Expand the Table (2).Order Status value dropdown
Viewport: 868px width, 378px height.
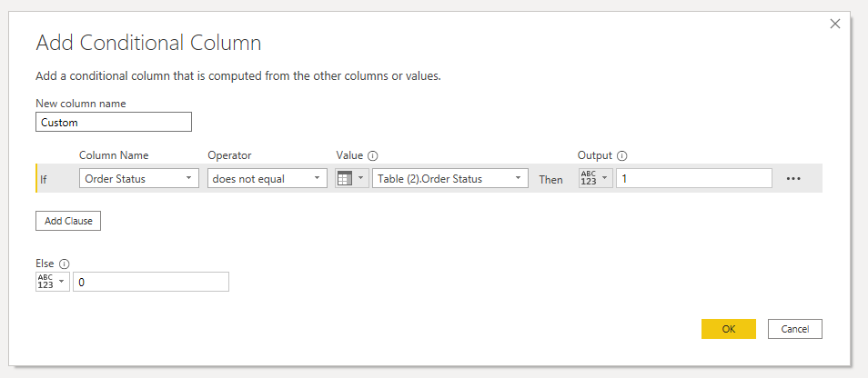(450, 178)
